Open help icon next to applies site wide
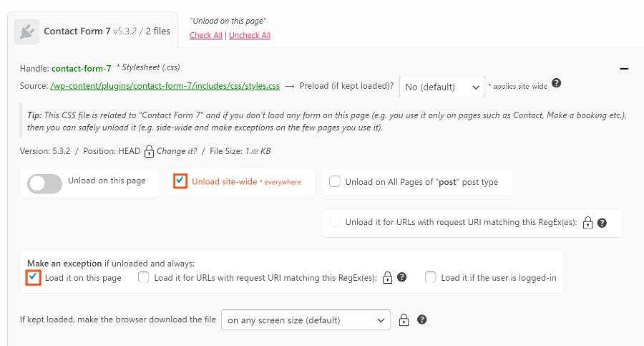 click(x=556, y=83)
